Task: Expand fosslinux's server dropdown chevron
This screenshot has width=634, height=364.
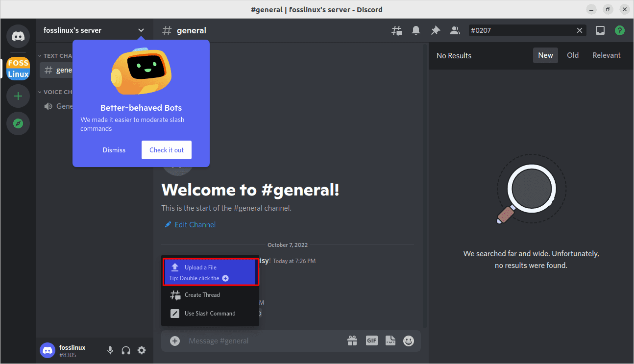Action: [x=141, y=30]
